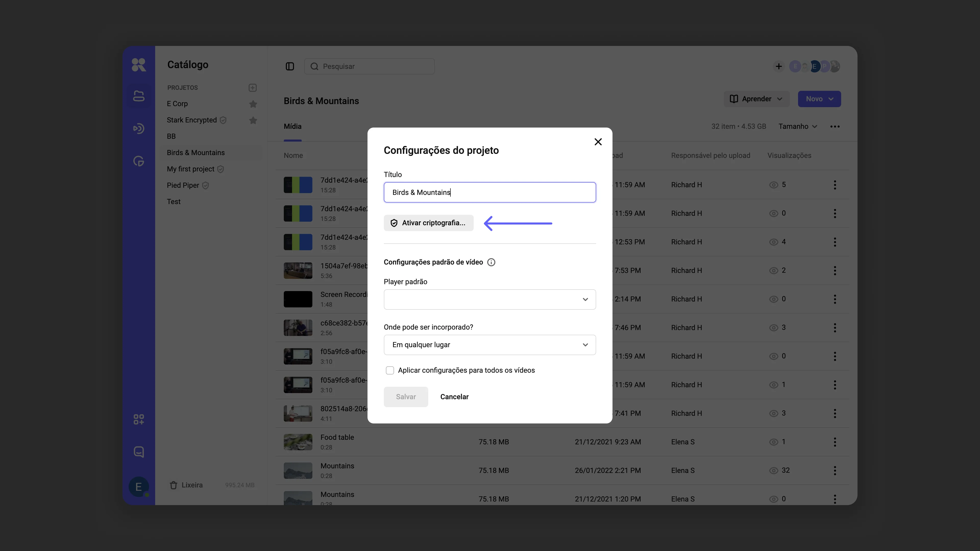Open row menu for 7:46 PM video
980x551 pixels.
(x=835, y=327)
